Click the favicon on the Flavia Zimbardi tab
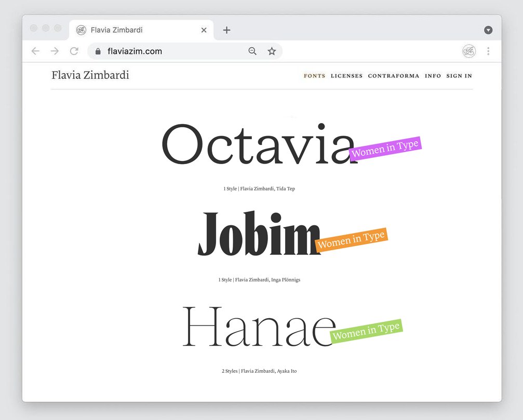 (81, 30)
